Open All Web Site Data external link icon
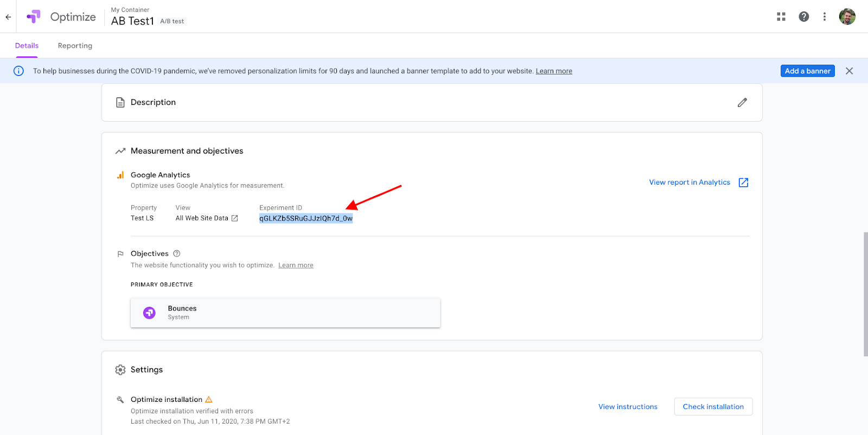 235,218
